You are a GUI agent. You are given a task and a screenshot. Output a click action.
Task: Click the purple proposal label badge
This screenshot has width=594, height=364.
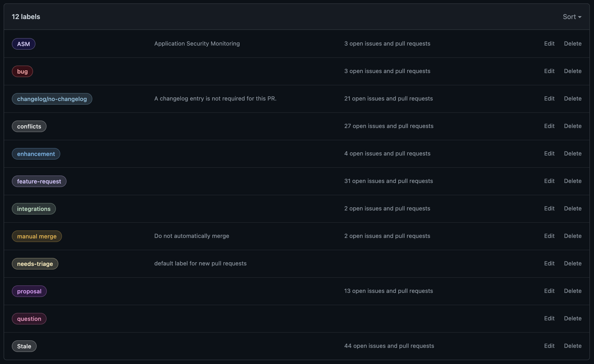pyautogui.click(x=29, y=291)
